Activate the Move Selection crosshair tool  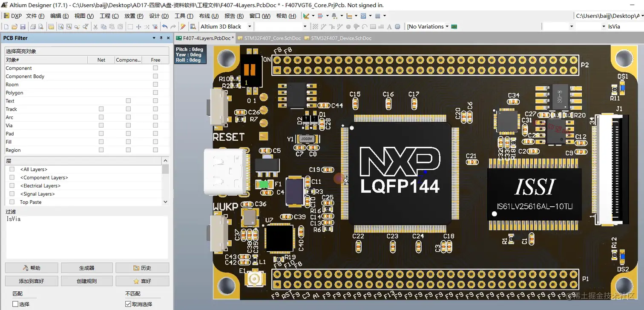coord(138,26)
